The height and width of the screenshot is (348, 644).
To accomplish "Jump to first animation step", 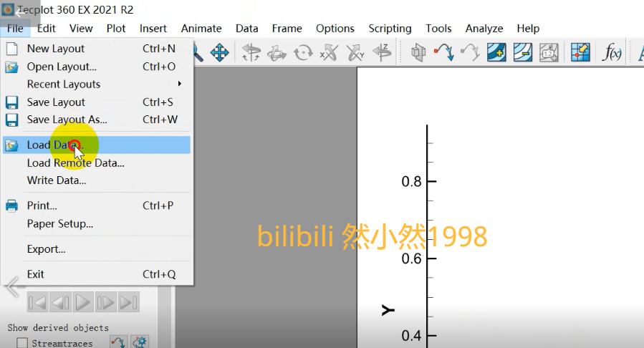I will click(37, 303).
